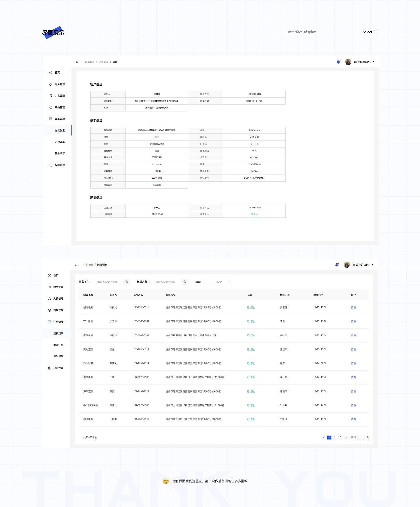Open 商品管理 in order detail screen sidebar

click(57, 107)
